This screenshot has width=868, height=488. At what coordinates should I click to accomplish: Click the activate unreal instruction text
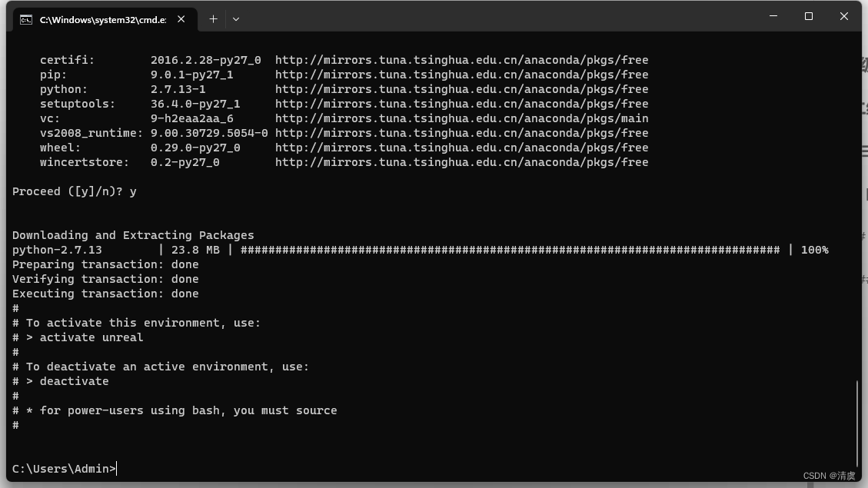[x=77, y=337]
